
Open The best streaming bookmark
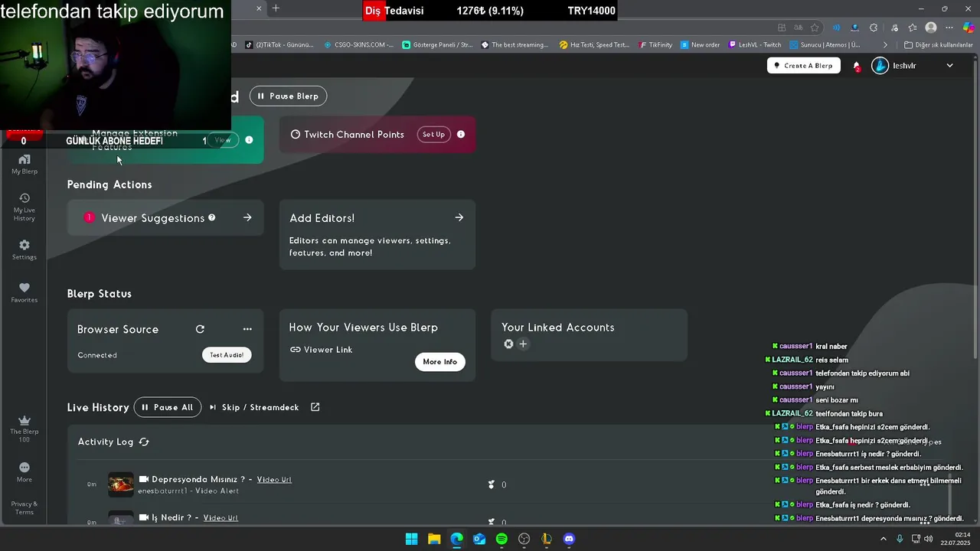tap(515, 45)
